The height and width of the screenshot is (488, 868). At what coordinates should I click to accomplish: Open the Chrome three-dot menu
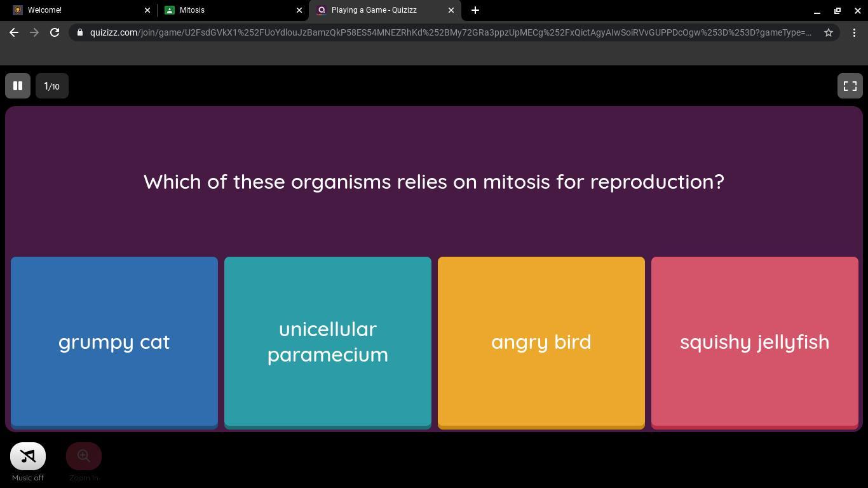(x=854, y=32)
